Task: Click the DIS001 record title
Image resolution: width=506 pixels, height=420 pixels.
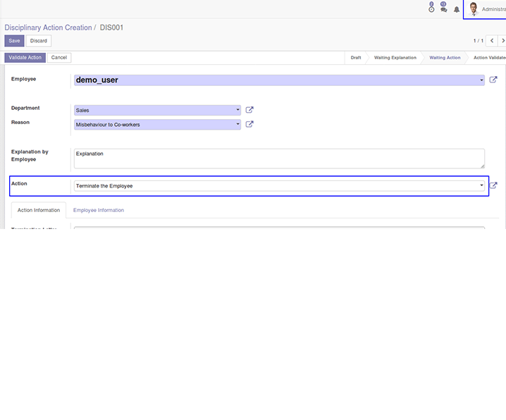Action: click(111, 27)
